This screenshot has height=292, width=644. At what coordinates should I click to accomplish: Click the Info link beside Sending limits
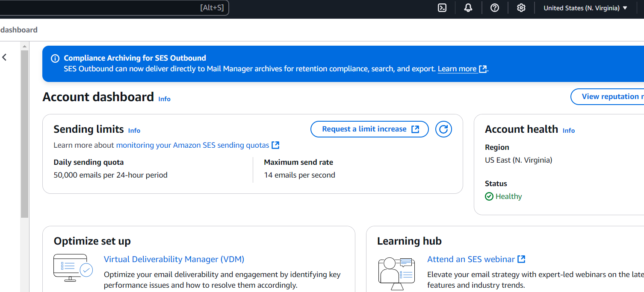coord(134,131)
